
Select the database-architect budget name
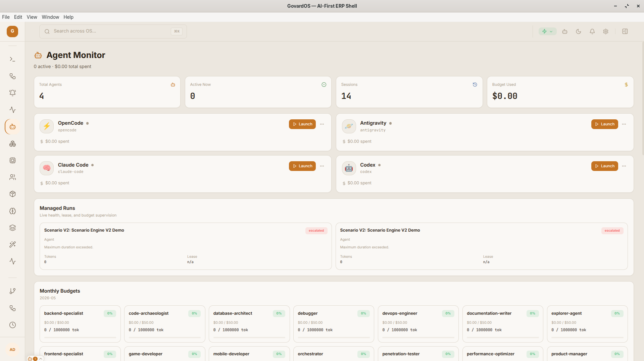[233, 313]
